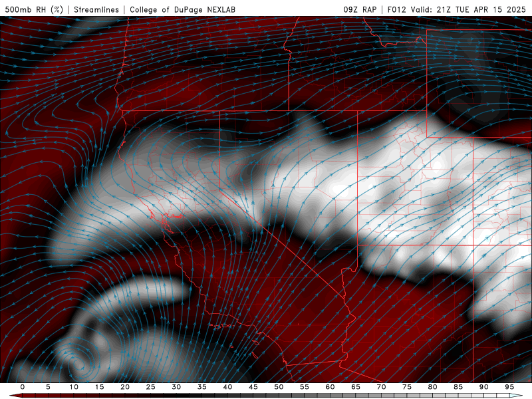532x399 pixels.
Task: Click the colorbar label "95"
Action: click(509, 387)
